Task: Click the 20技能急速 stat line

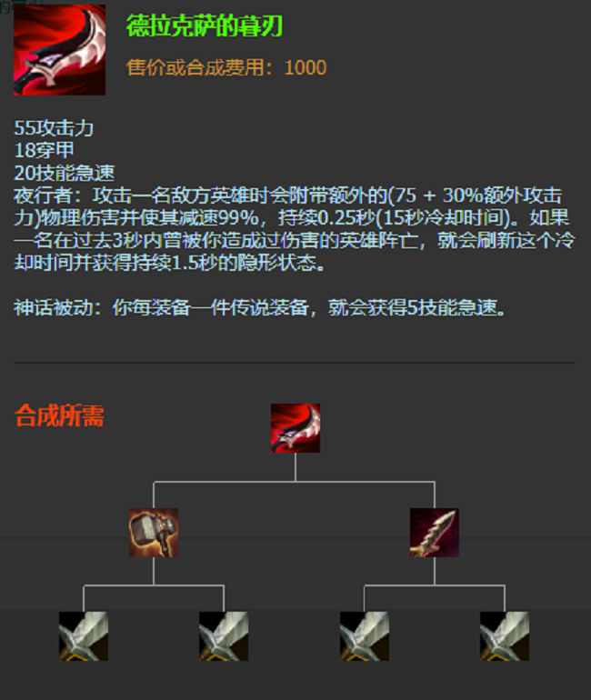Action: click(65, 173)
